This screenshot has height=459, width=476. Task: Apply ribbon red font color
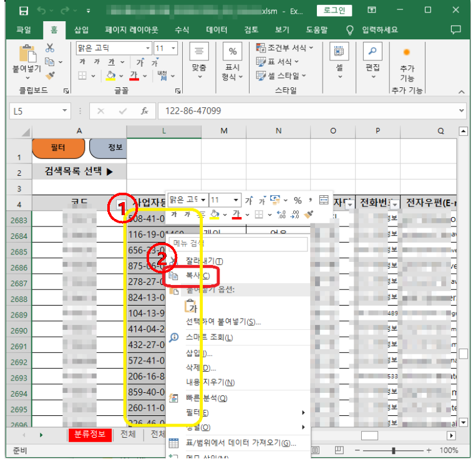tap(134, 75)
